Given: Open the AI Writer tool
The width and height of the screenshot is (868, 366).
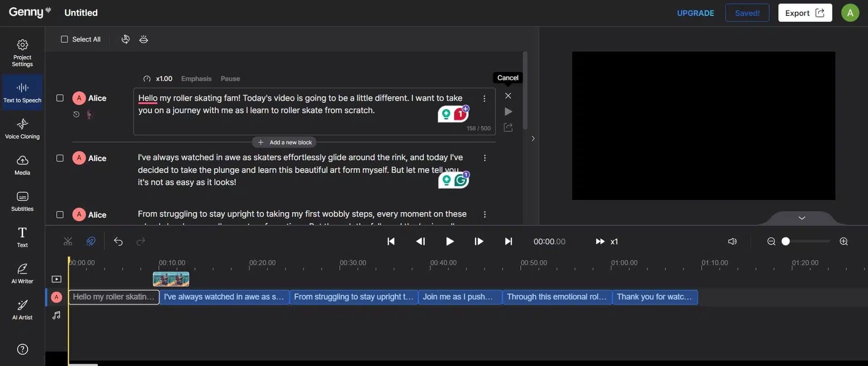Looking at the screenshot, I should click(22, 274).
